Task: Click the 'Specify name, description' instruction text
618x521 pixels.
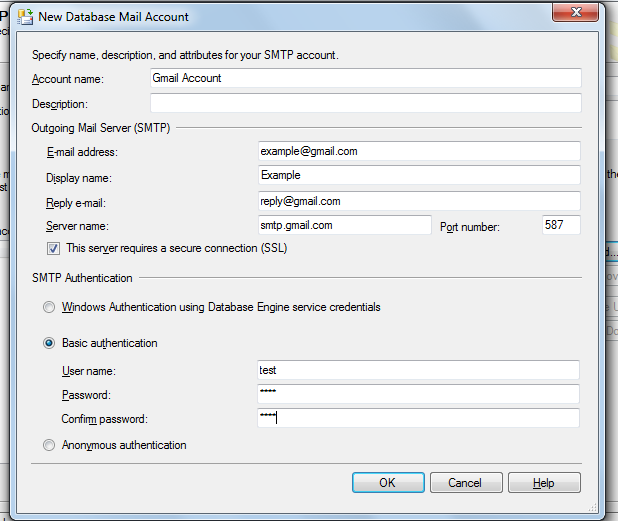Action: click(185, 55)
